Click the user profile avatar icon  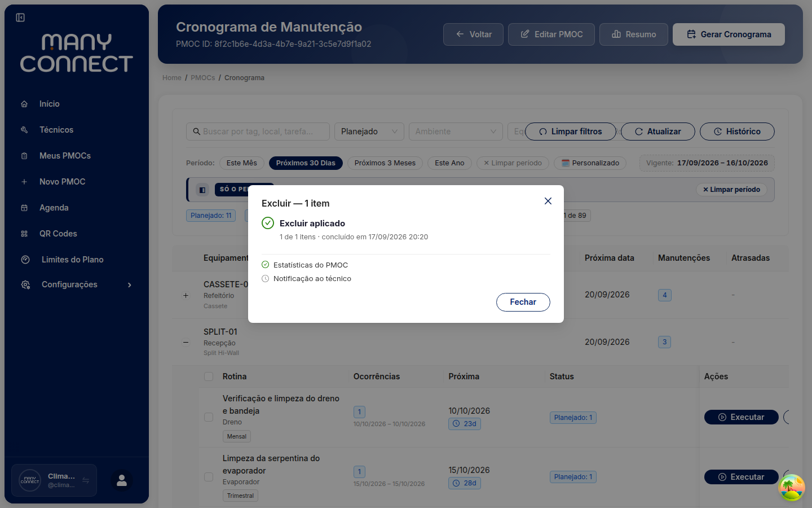click(x=122, y=480)
